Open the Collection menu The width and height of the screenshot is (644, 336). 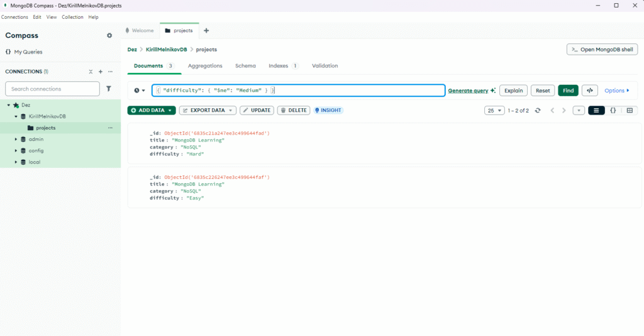tap(72, 17)
